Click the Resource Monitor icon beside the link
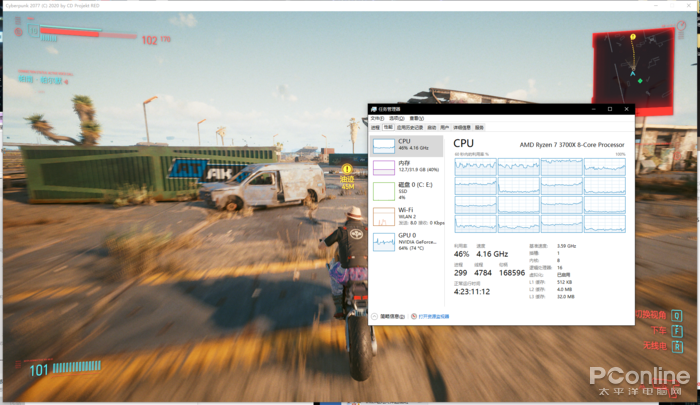Screen dimensions: 700x405 pos(414,316)
